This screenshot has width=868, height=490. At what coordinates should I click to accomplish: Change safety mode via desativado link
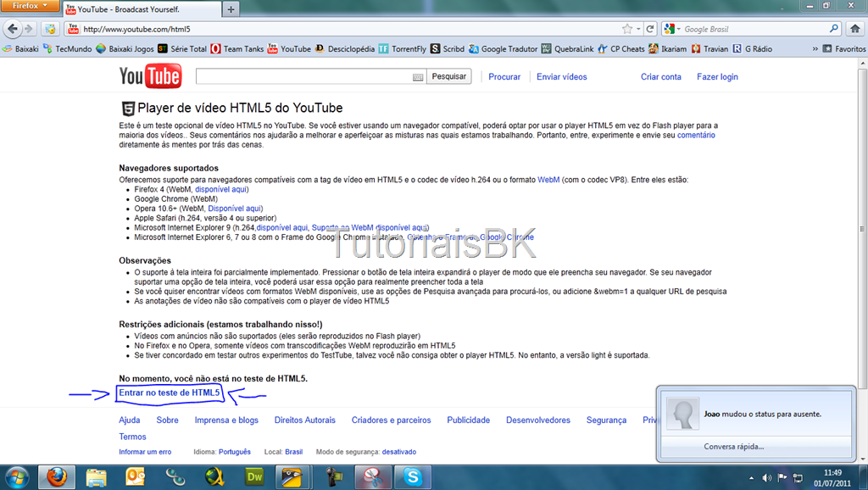click(x=398, y=452)
